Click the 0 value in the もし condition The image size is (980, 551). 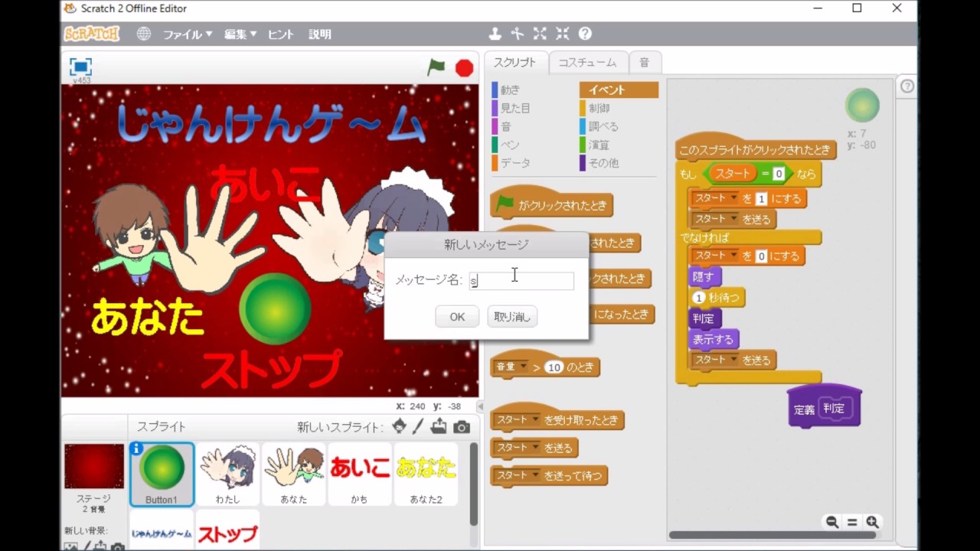pos(778,174)
